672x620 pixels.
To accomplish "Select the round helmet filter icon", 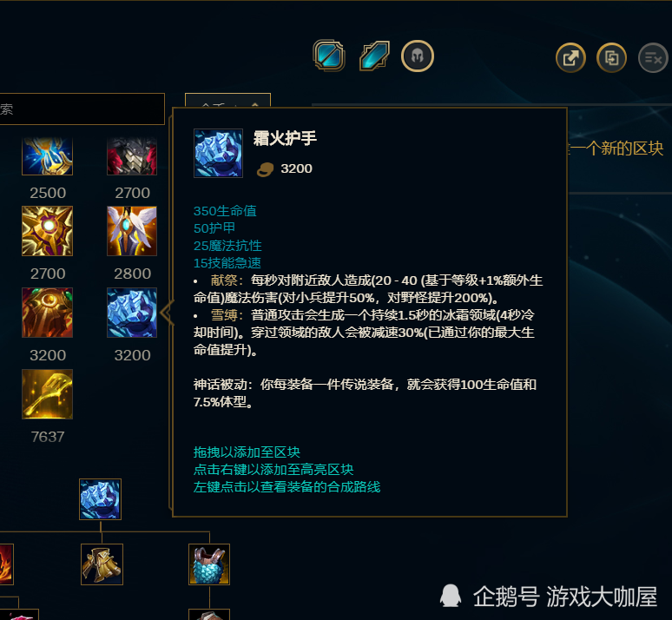I will tap(418, 56).
